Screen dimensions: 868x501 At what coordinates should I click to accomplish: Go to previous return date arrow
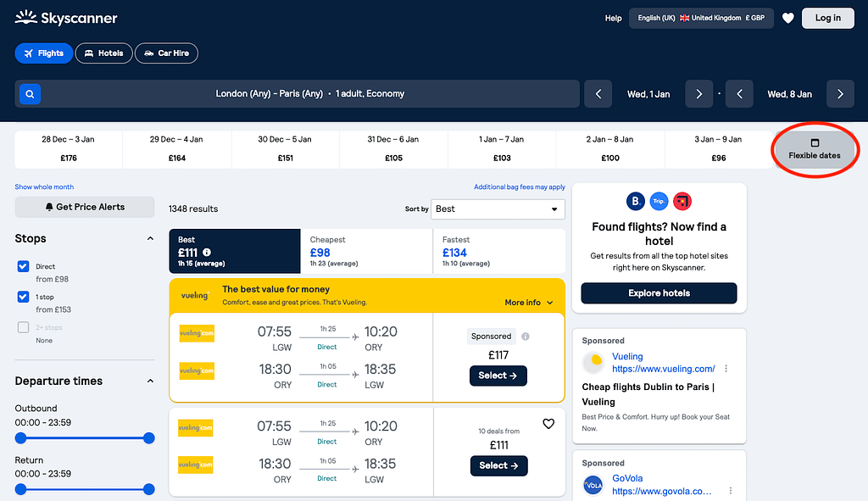click(739, 94)
